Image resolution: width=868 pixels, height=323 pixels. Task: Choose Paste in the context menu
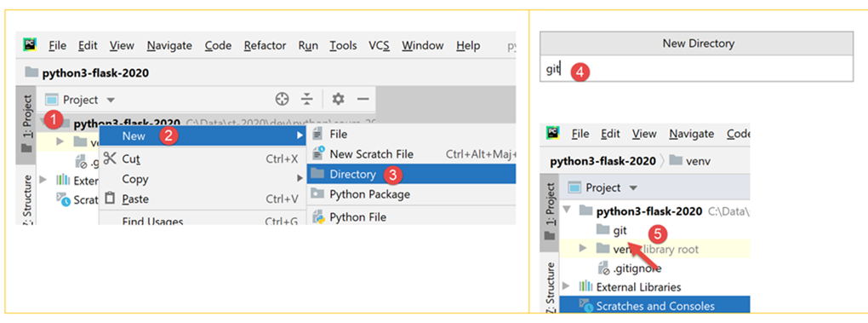click(x=203, y=199)
